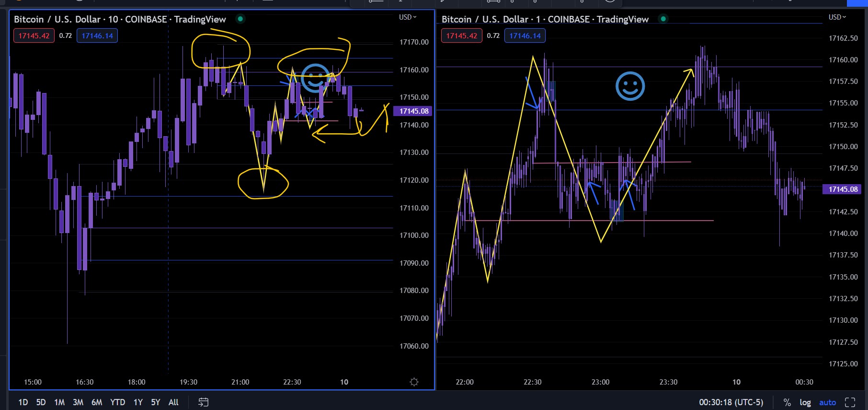Viewport: 868px width, 410px height.
Task: Select the 5D time range
Action: click(x=41, y=402)
